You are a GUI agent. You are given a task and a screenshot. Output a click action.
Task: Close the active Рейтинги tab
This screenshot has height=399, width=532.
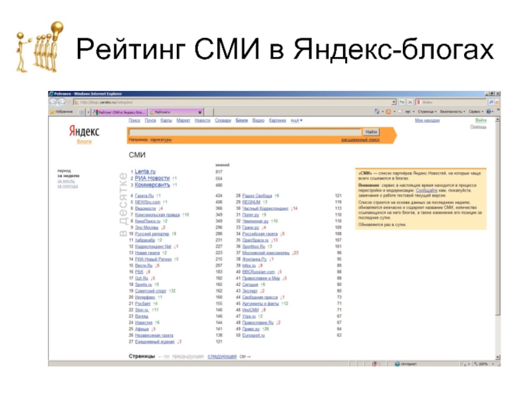point(200,112)
